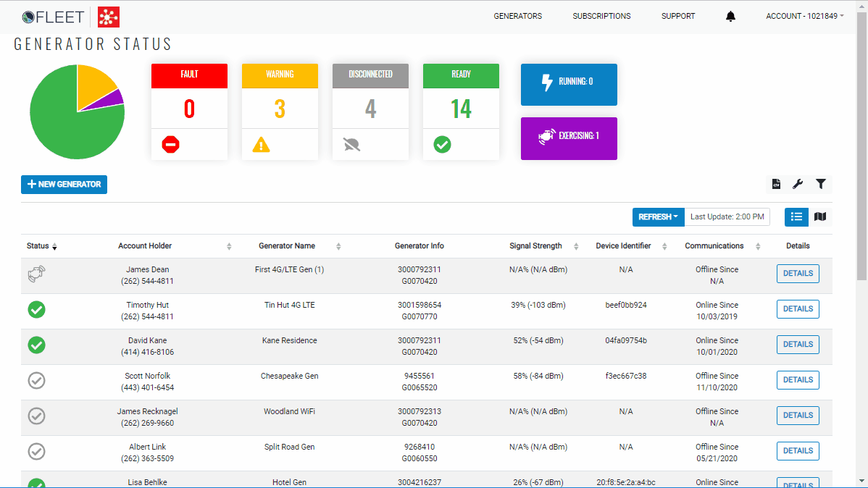
Task: Open the filter funnel
Action: [821, 184]
